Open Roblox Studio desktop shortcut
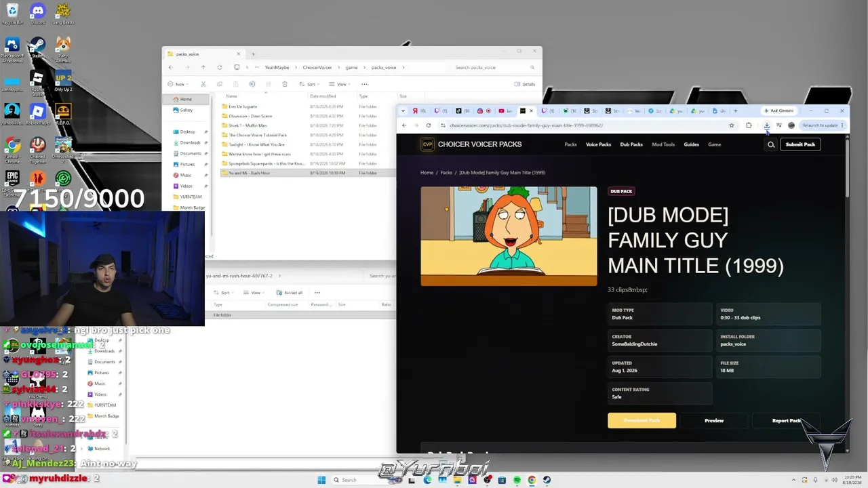The width and height of the screenshot is (868, 488). point(37,83)
